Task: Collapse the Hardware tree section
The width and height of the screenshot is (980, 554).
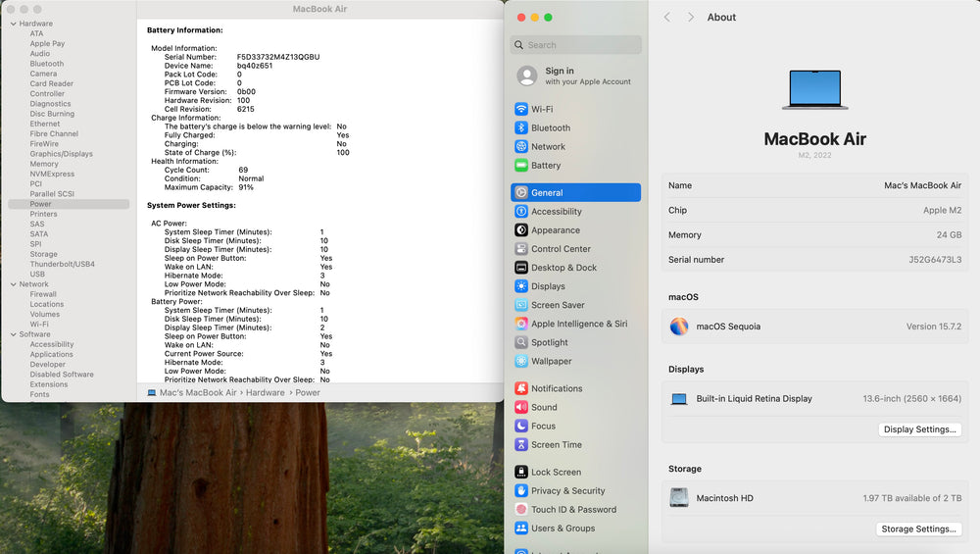Action: [13, 24]
